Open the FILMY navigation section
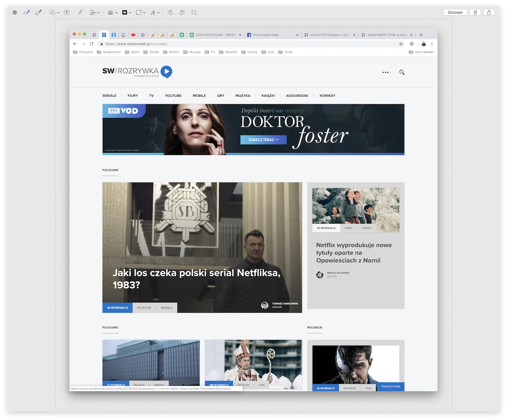507x420 pixels. 133,95
